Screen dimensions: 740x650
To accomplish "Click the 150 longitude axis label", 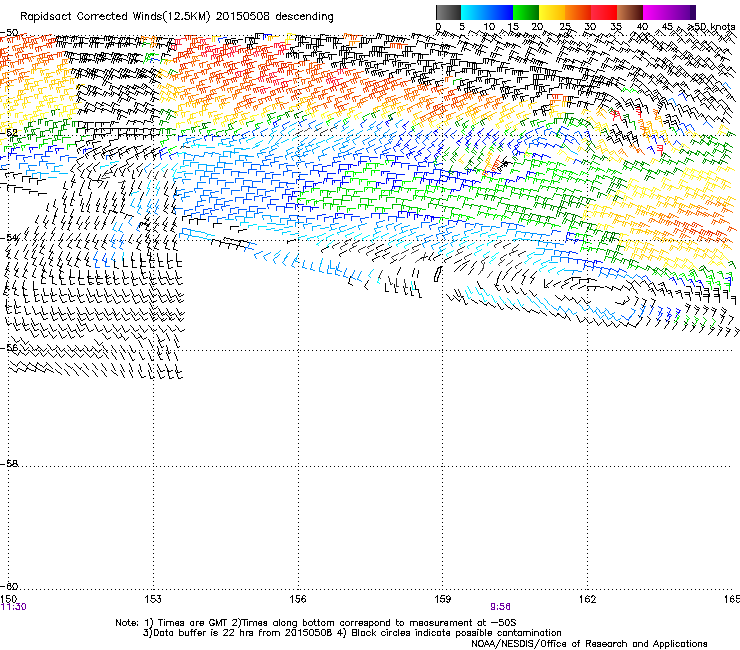I will point(8,599).
